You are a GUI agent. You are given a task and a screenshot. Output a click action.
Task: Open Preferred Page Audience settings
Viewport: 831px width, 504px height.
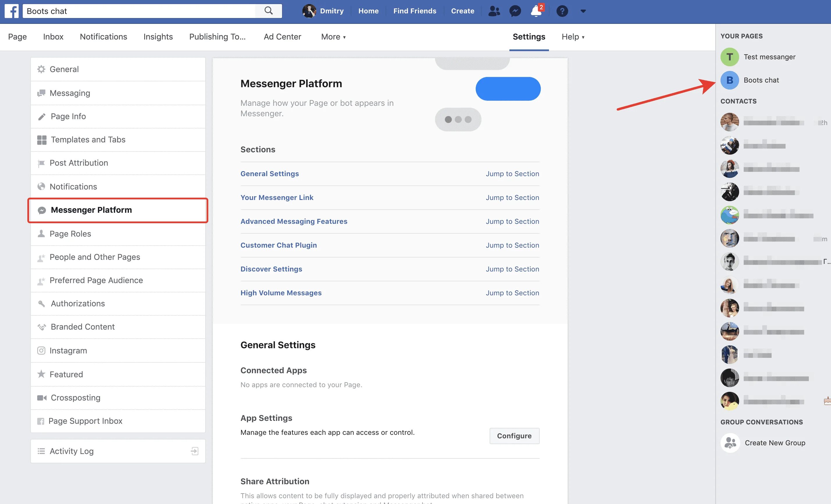118,280
